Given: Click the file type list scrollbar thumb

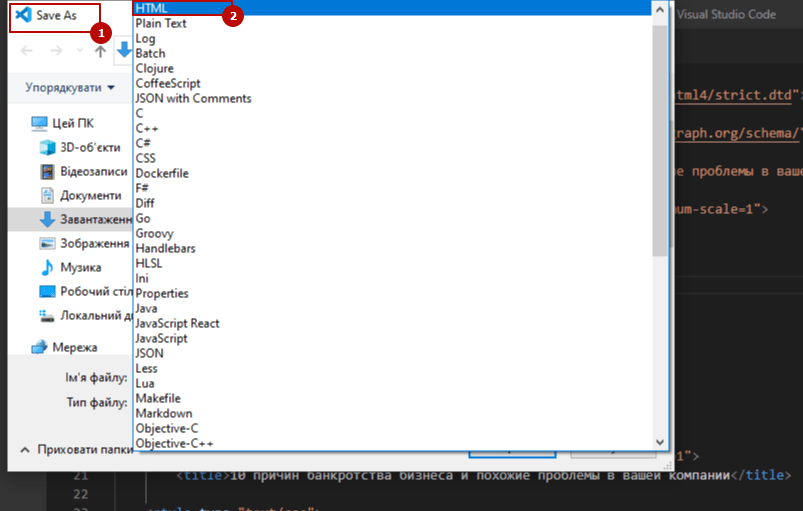Looking at the screenshot, I should click(x=660, y=140).
